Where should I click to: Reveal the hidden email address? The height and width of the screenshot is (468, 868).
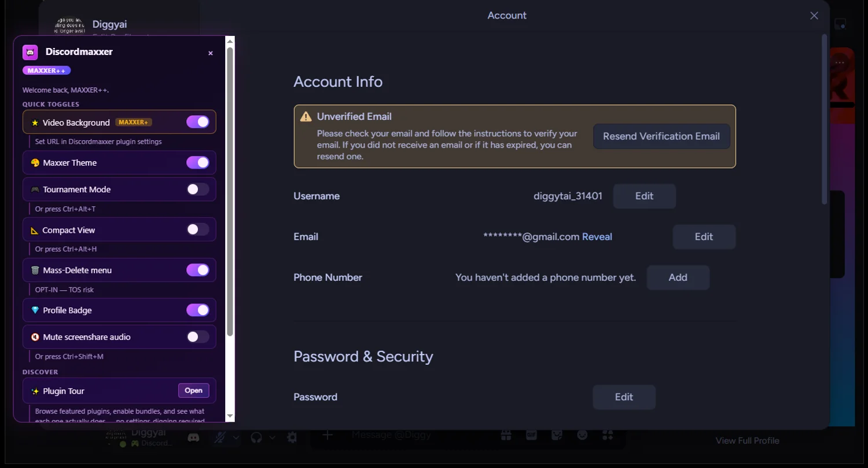(597, 237)
